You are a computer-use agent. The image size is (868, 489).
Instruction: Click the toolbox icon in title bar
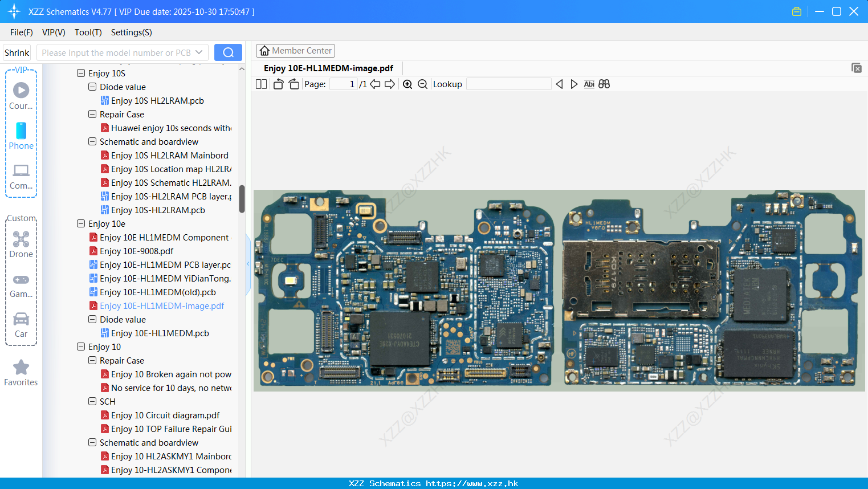[797, 11]
